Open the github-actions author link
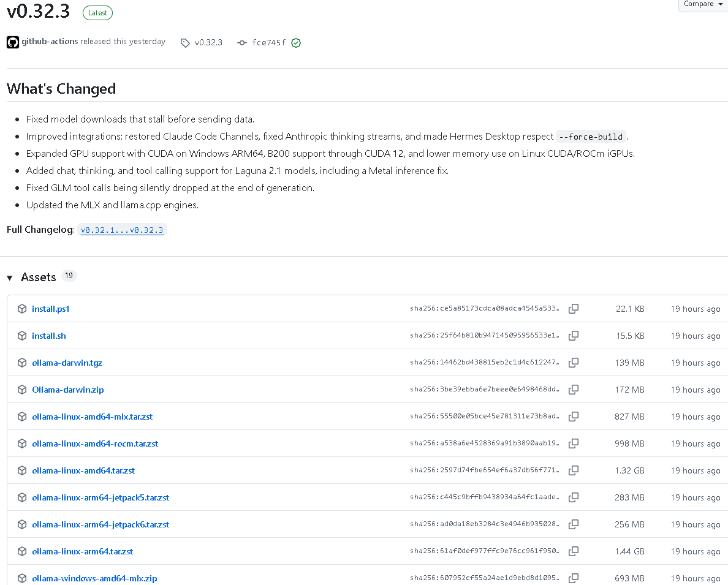 coord(50,41)
